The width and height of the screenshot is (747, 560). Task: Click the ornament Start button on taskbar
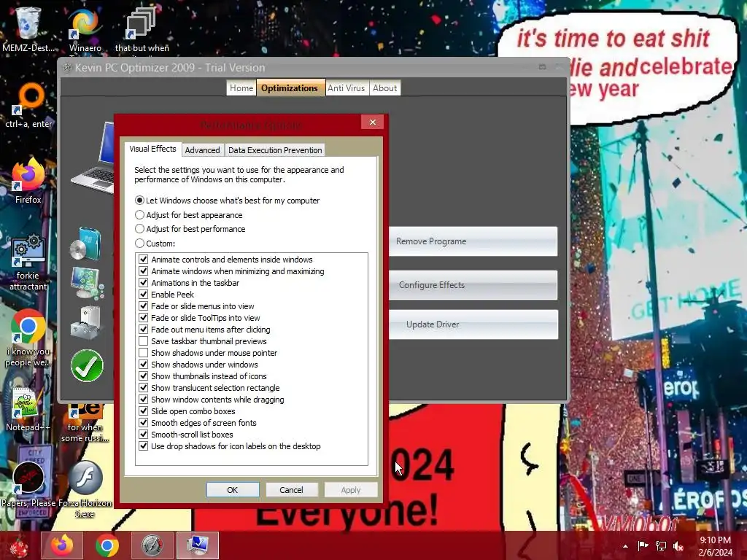(x=19, y=545)
